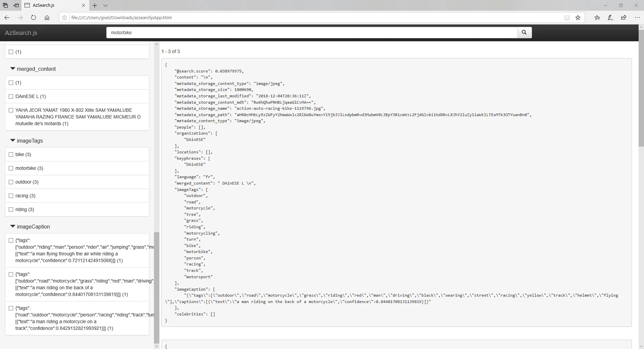Click the facet panel scroll down arrow
Image resolution: width=644 pixels, height=349 pixels.
tap(156, 346)
